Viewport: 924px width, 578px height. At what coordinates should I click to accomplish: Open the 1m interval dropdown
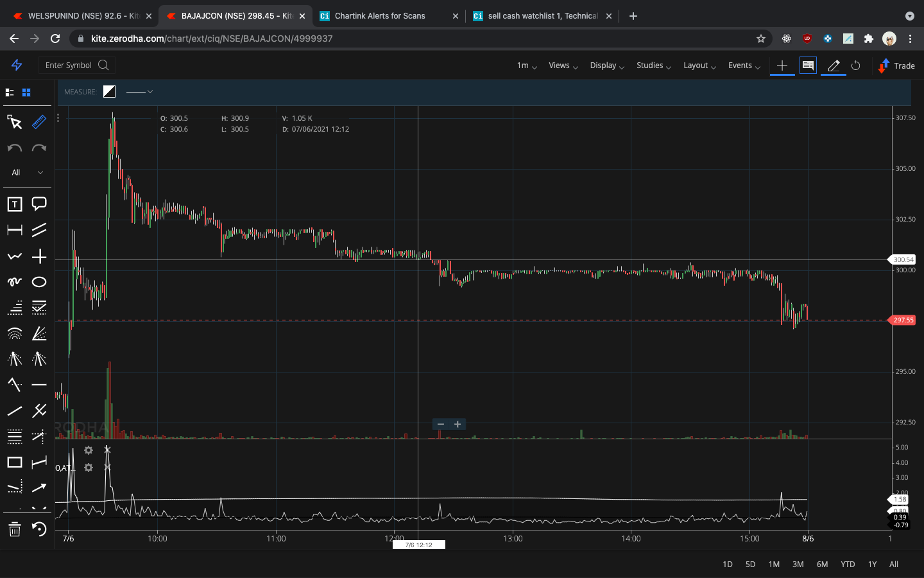[526, 66]
